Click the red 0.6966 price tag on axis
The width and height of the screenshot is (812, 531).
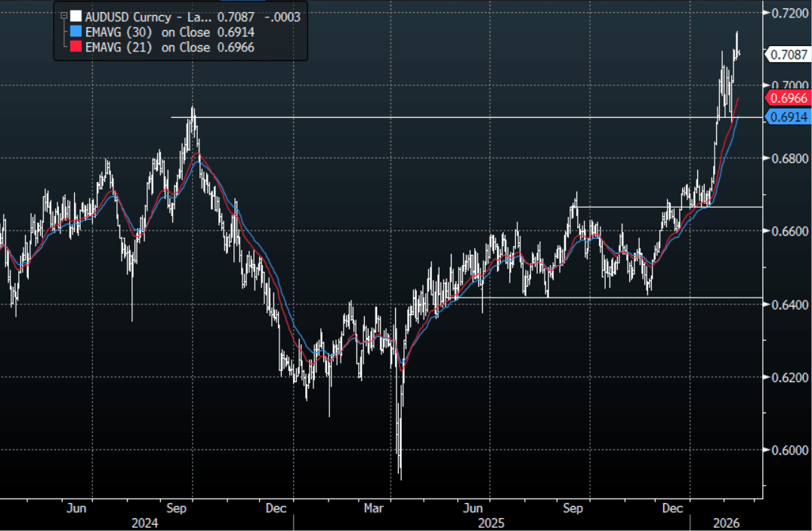point(789,98)
